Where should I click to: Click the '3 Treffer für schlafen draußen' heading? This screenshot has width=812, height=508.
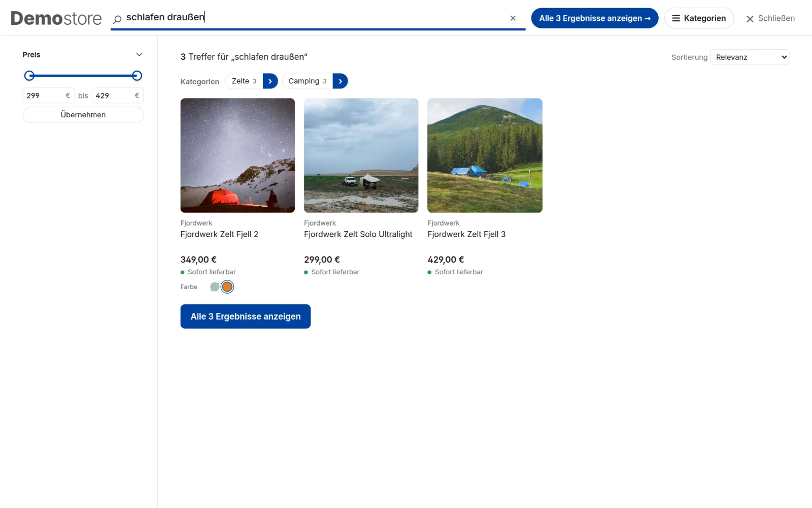point(244,57)
